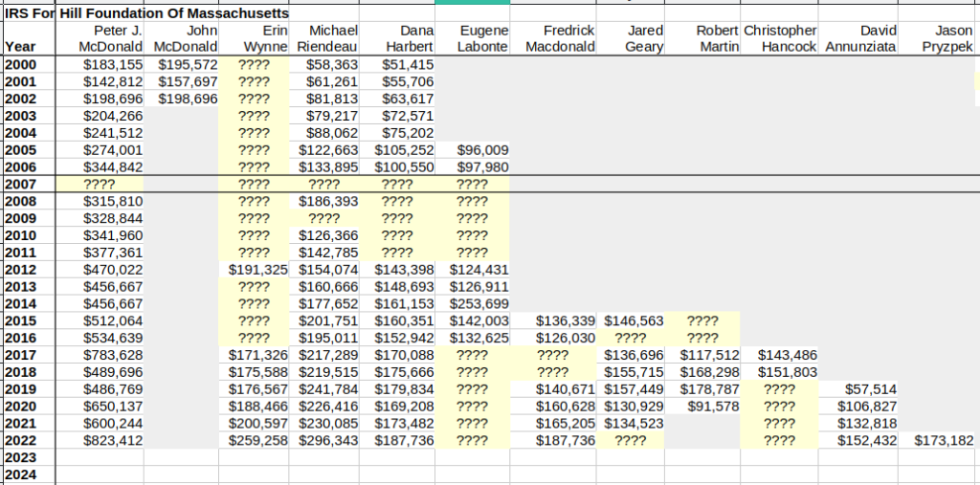The width and height of the screenshot is (980, 485).
Task: Click David Annunziata's $57,514 cell
Action: click(860, 389)
